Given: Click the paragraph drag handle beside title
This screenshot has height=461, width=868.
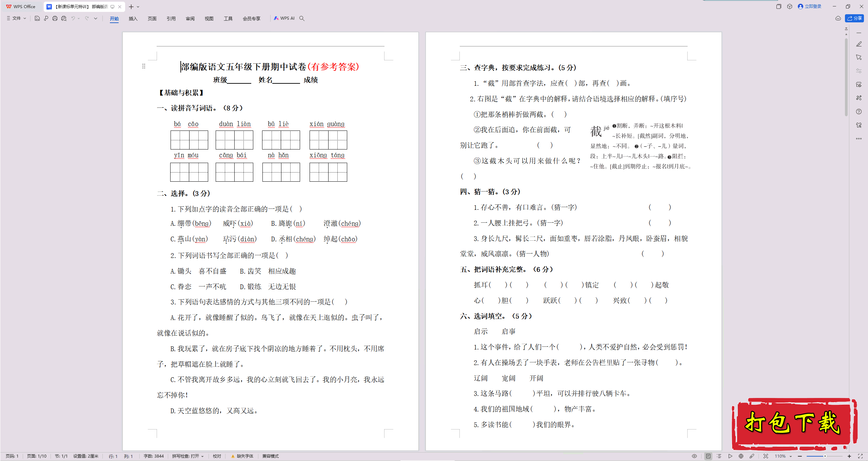Looking at the screenshot, I should click(x=144, y=66).
